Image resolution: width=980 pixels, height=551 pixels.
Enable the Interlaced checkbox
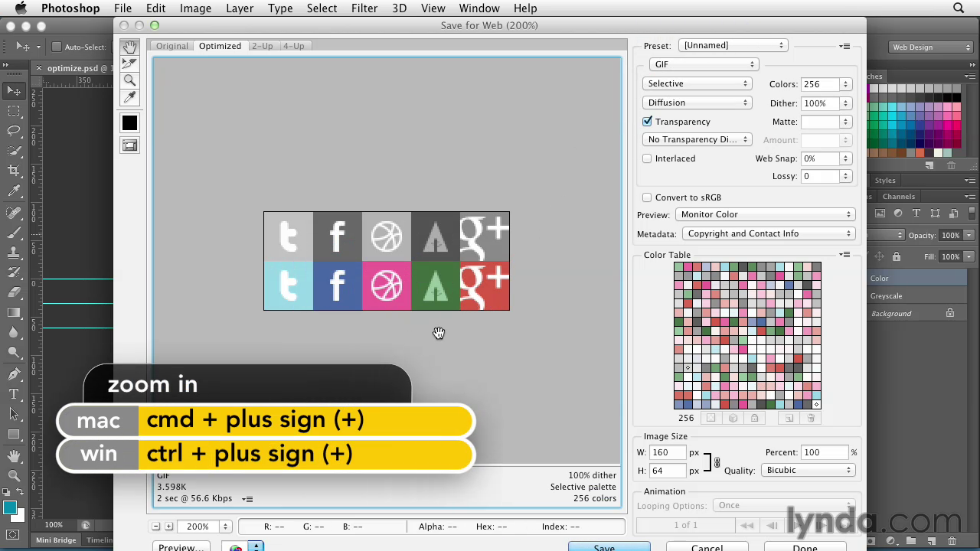tap(647, 158)
